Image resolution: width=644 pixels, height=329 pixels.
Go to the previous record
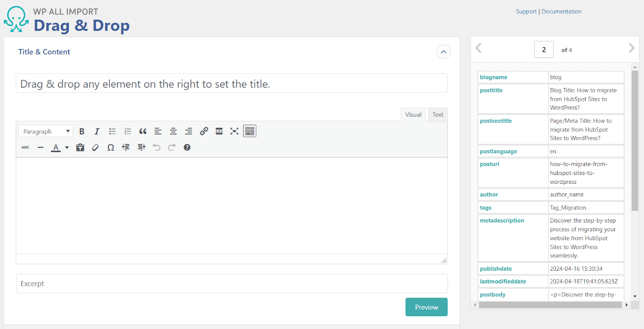pos(479,48)
